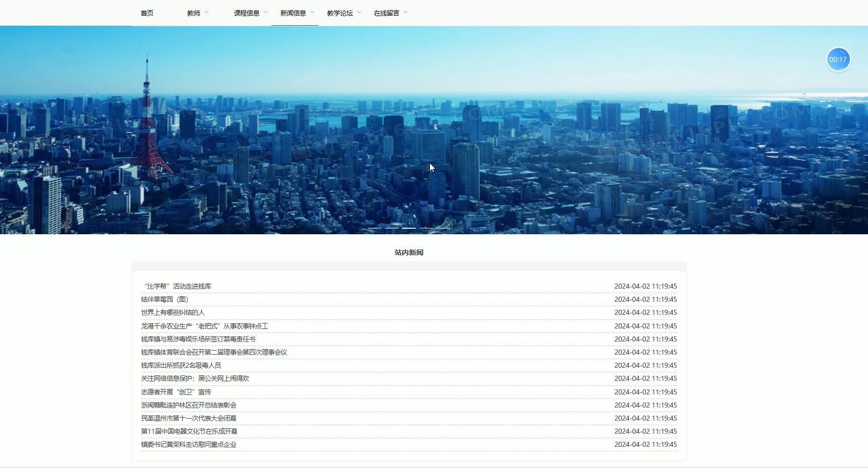Navigate to 首页 in the menu bar
868x468 pixels.
click(x=147, y=13)
